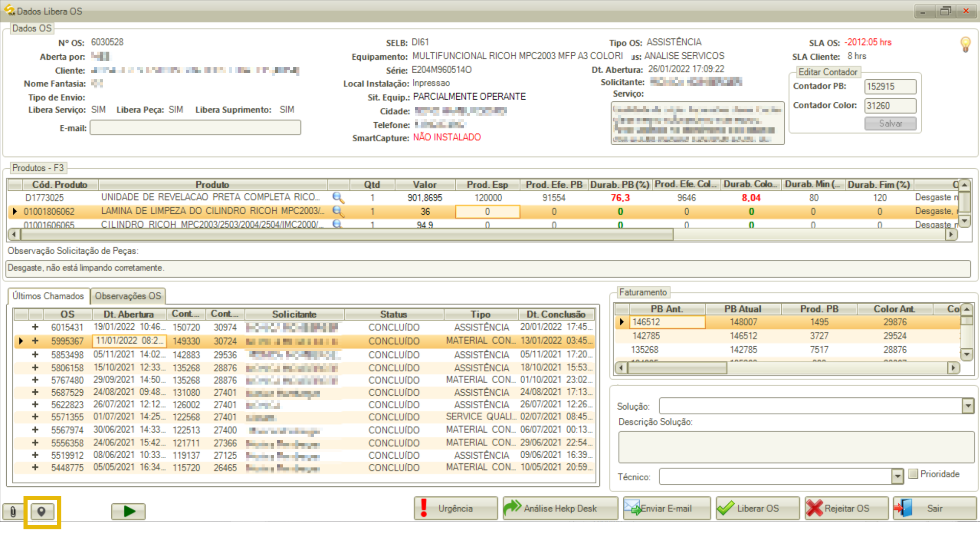Screen dimensions: 980x538
Task: Click the paperclip attachment icon
Action: click(x=13, y=511)
